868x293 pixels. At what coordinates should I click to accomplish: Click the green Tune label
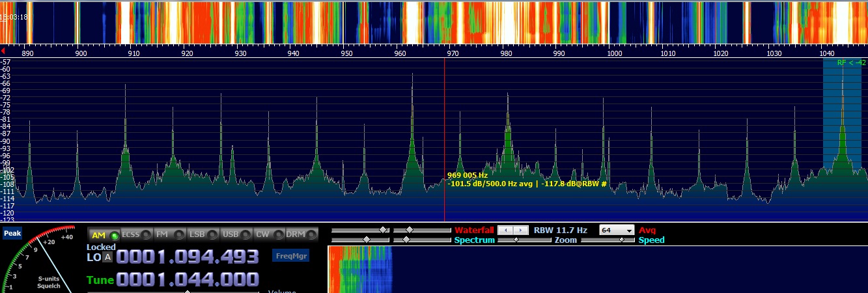point(100,280)
